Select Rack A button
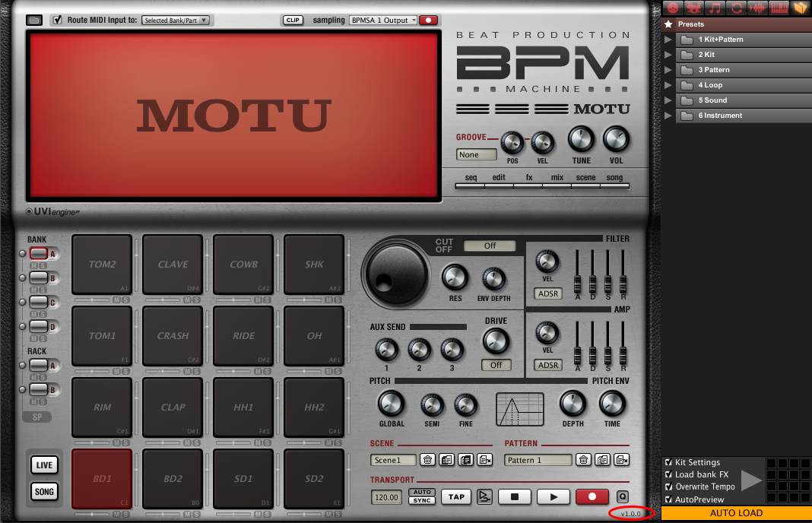Image resolution: width=812 pixels, height=523 pixels. pyautogui.click(x=39, y=365)
